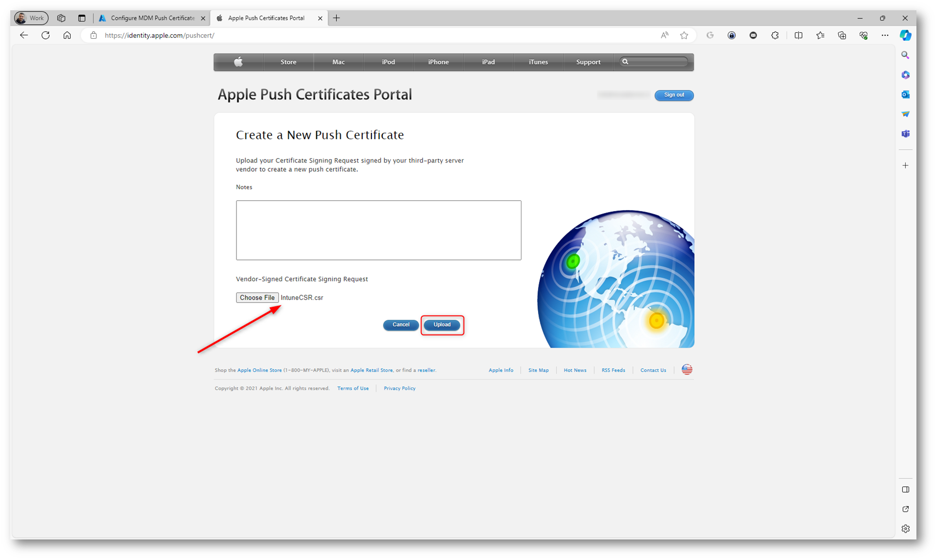This screenshot has width=937, height=560.
Task: Open Teams in the Edge sidebar
Action: 905,134
